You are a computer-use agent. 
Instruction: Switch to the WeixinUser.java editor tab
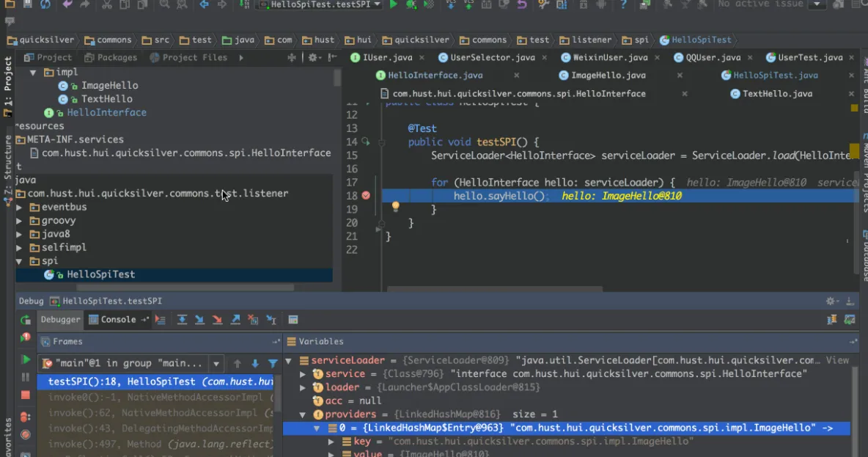[x=605, y=58]
